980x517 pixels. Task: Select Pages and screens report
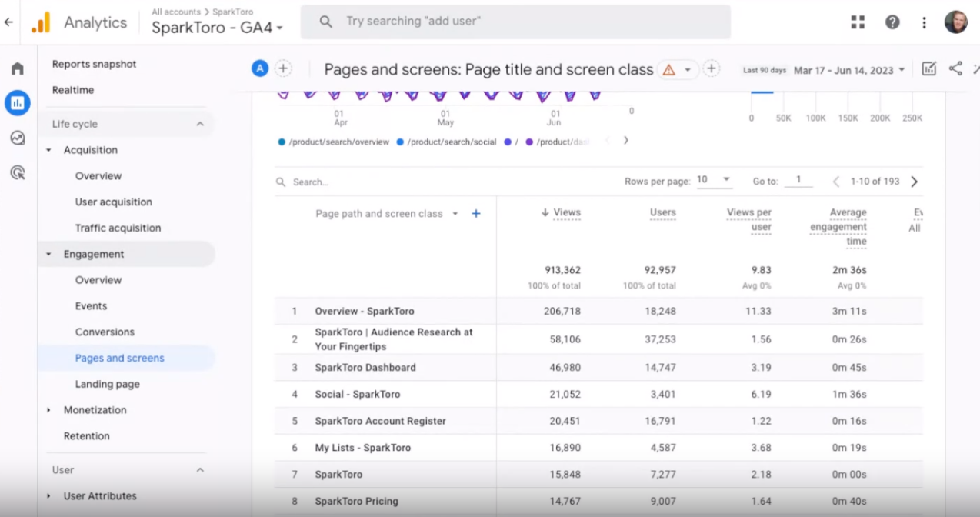tap(119, 359)
